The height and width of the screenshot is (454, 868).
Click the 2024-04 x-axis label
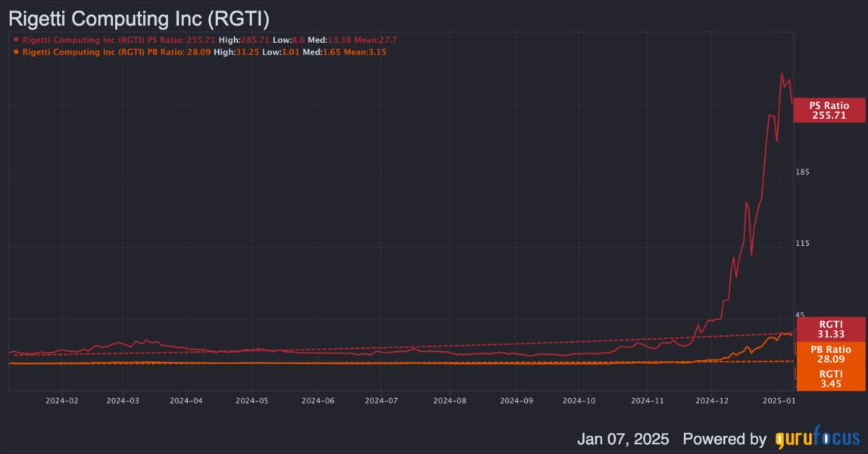pyautogui.click(x=186, y=400)
